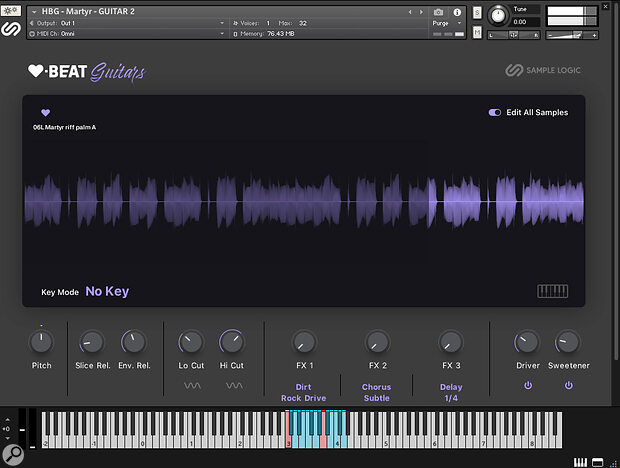
Task: Click the Max voices value 32
Action: pyautogui.click(x=302, y=23)
